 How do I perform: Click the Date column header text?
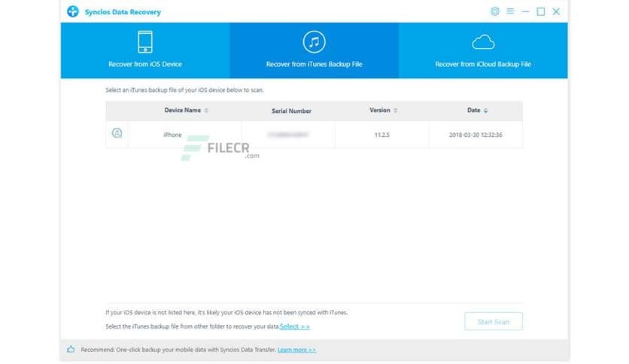(x=474, y=111)
